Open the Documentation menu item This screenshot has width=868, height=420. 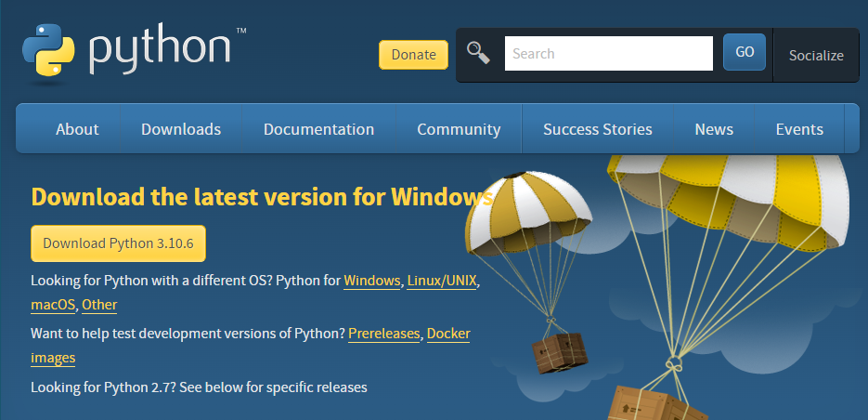(318, 129)
